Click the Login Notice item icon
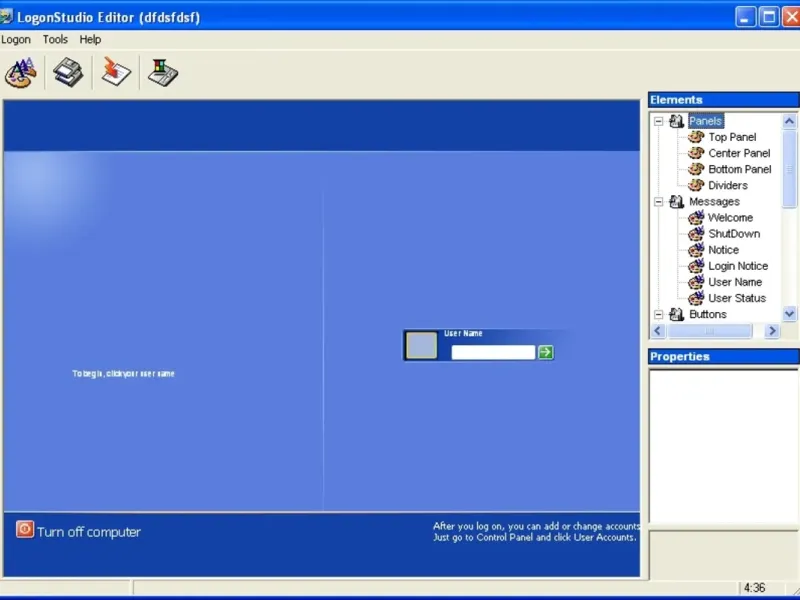Image resolution: width=800 pixels, height=600 pixels. point(696,265)
